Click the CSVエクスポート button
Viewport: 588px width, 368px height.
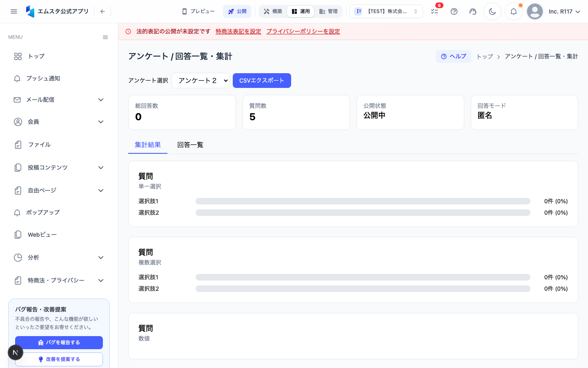(262, 81)
